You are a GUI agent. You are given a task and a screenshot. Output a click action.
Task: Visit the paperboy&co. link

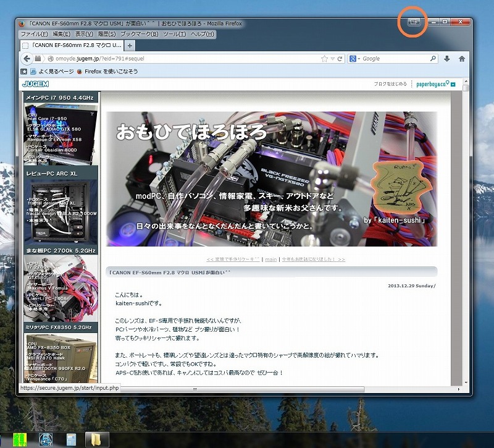coord(433,84)
